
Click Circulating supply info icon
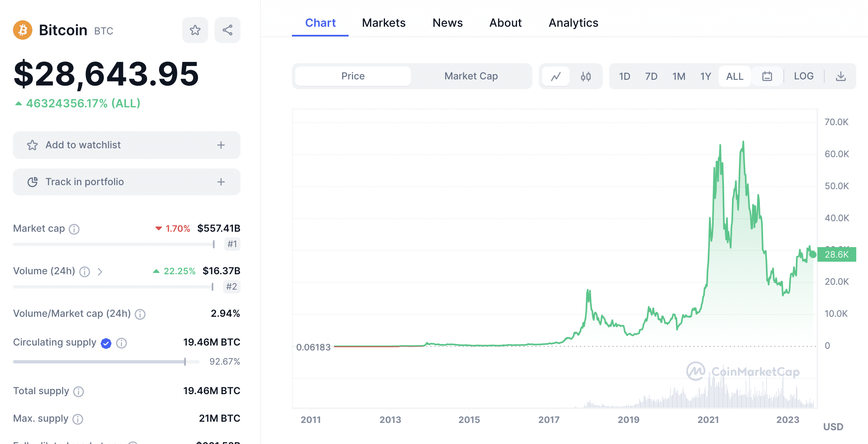coord(121,343)
